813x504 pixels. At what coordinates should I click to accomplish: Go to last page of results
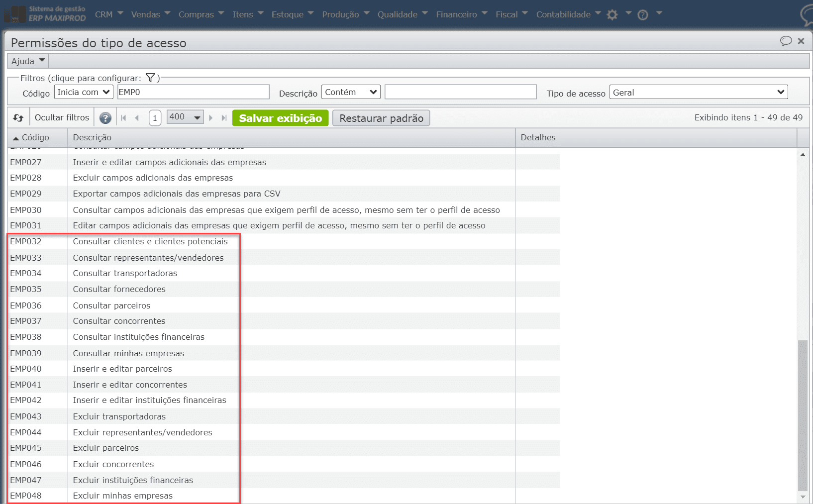coord(224,118)
